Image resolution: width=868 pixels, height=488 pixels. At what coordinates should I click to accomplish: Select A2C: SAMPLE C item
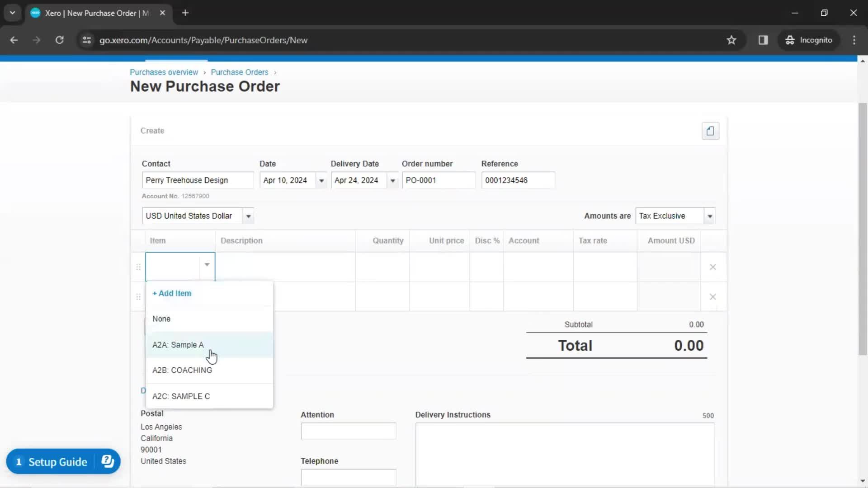pyautogui.click(x=209, y=396)
